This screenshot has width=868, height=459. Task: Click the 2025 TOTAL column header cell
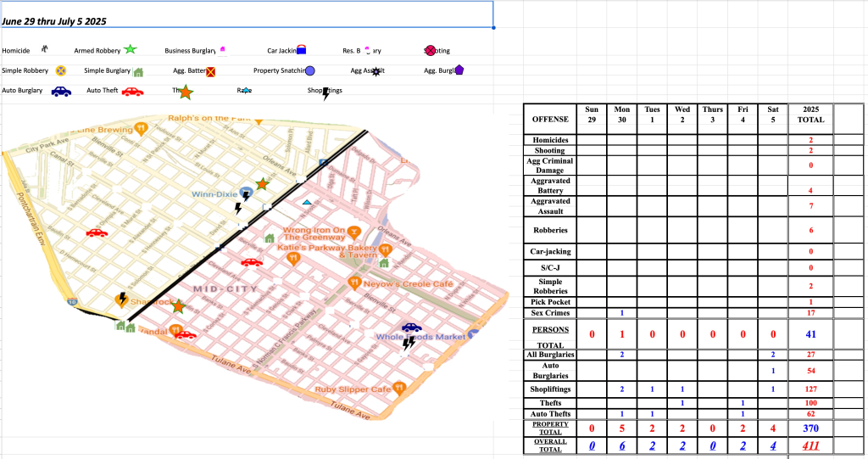(x=810, y=115)
